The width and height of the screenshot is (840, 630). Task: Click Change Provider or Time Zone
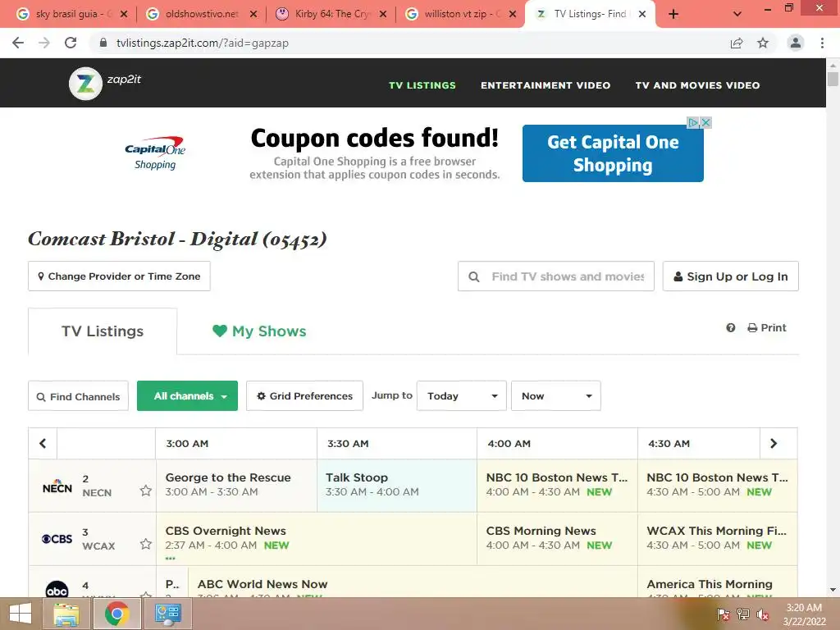(x=119, y=276)
